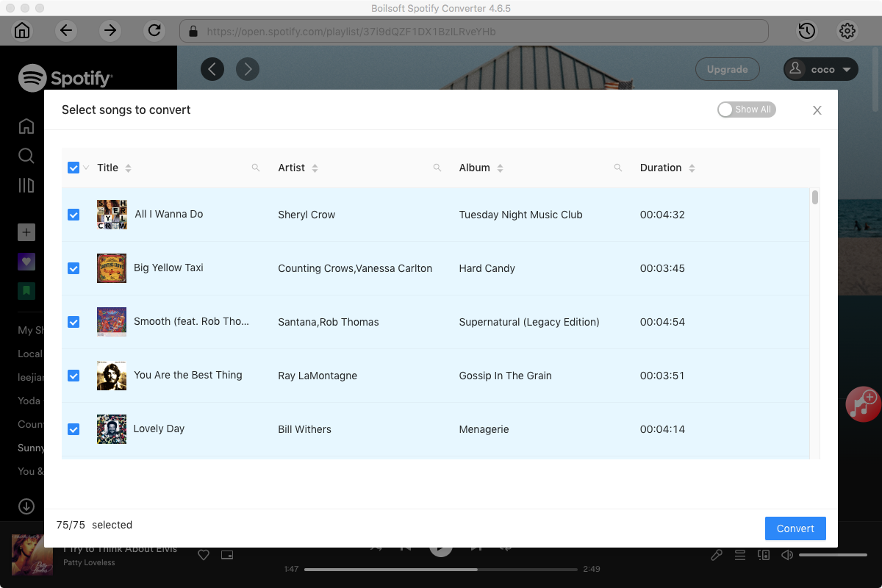Click Tuesday Night Music Club album cell

pos(520,215)
